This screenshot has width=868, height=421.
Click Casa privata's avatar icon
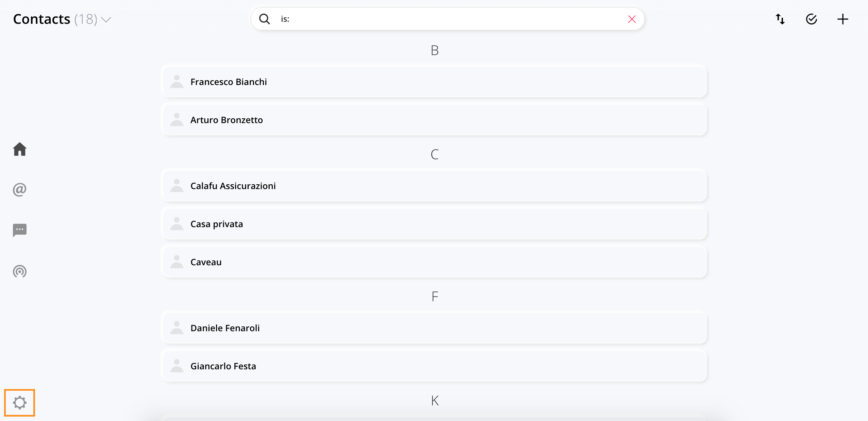coord(177,224)
